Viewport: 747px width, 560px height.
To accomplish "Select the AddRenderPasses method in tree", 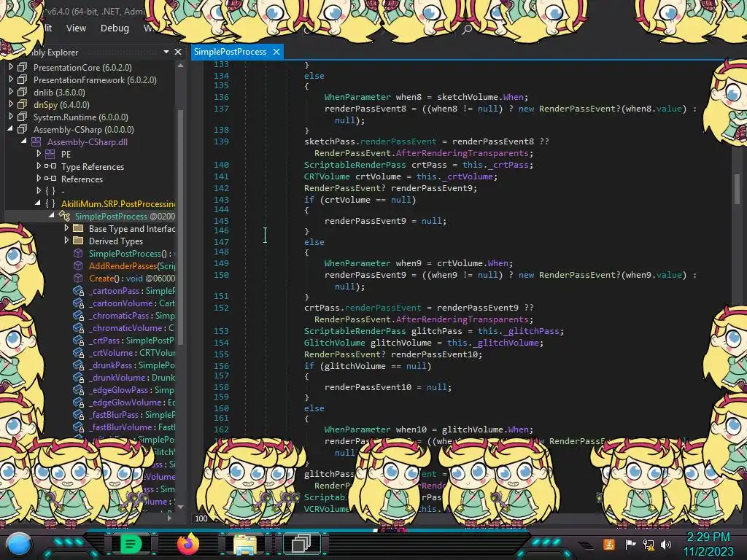I will (x=132, y=265).
